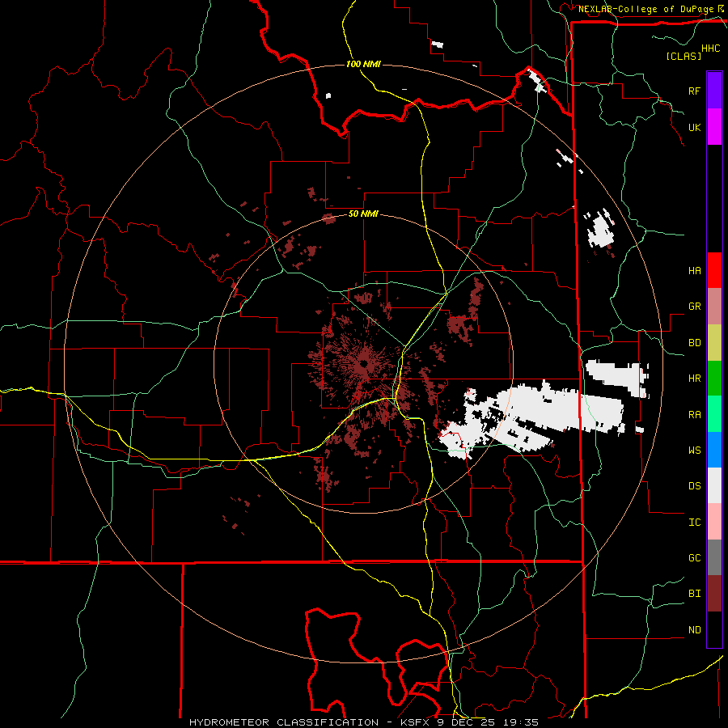
Task: Click the BI legend label
Action: (694, 594)
